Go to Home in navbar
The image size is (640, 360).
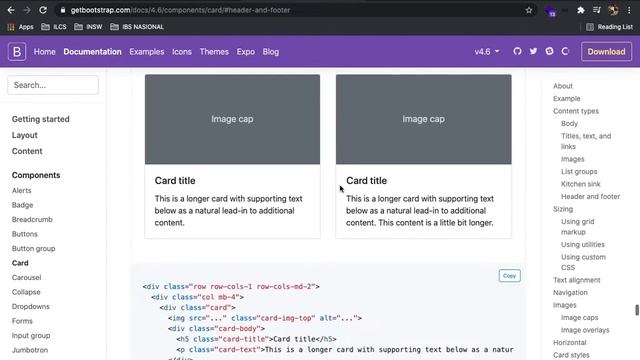(x=44, y=52)
